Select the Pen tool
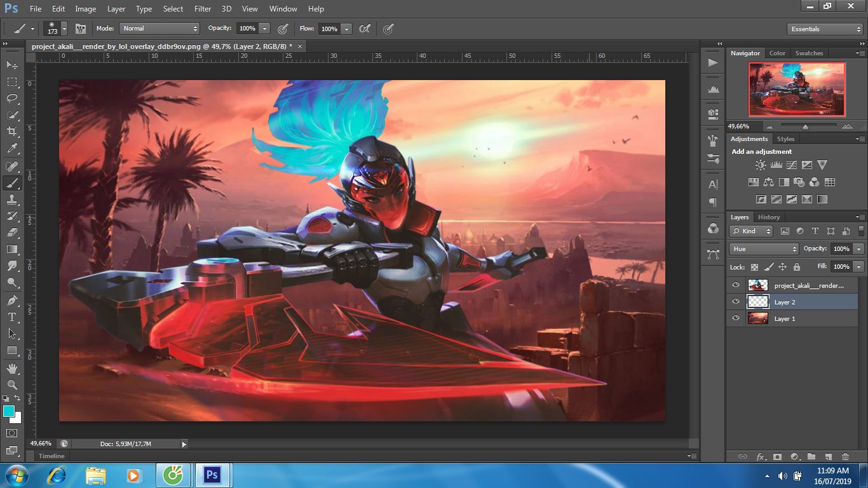This screenshot has height=488, width=868. (12, 300)
